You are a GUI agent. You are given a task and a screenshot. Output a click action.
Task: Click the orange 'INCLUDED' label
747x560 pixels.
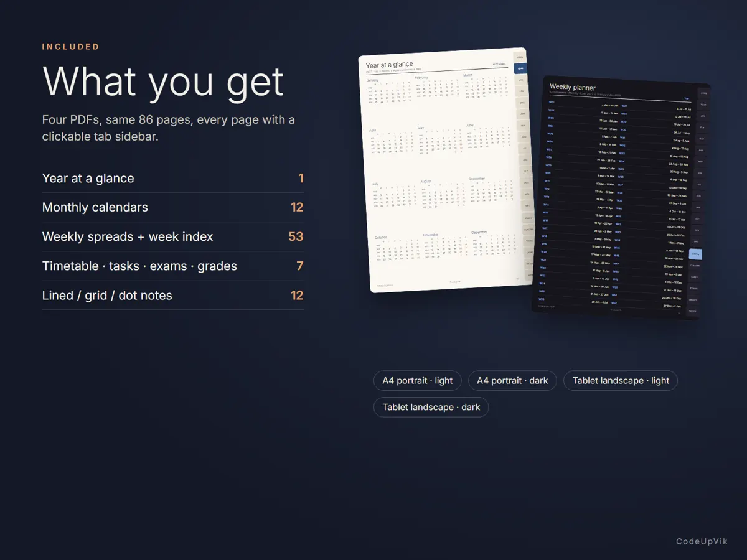71,47
